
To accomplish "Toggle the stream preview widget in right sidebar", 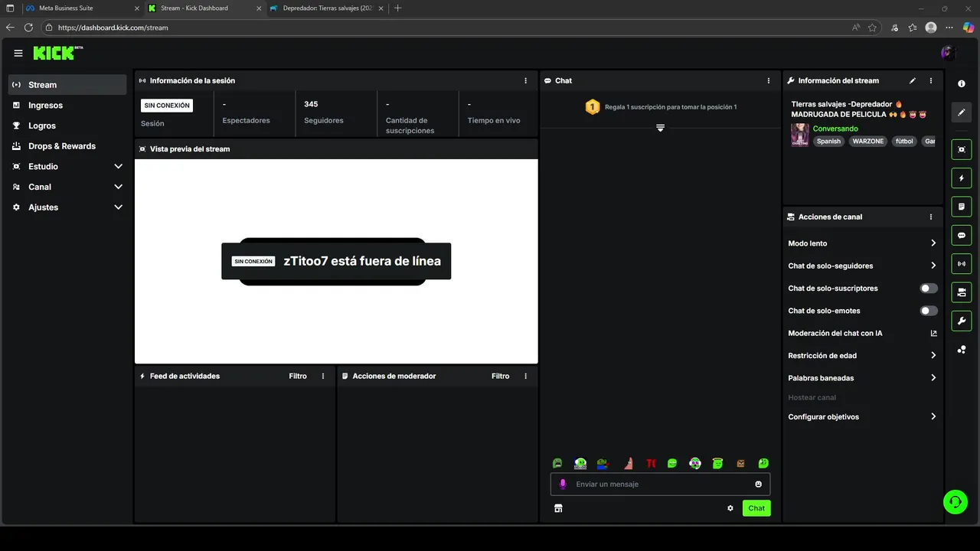I will click(962, 149).
